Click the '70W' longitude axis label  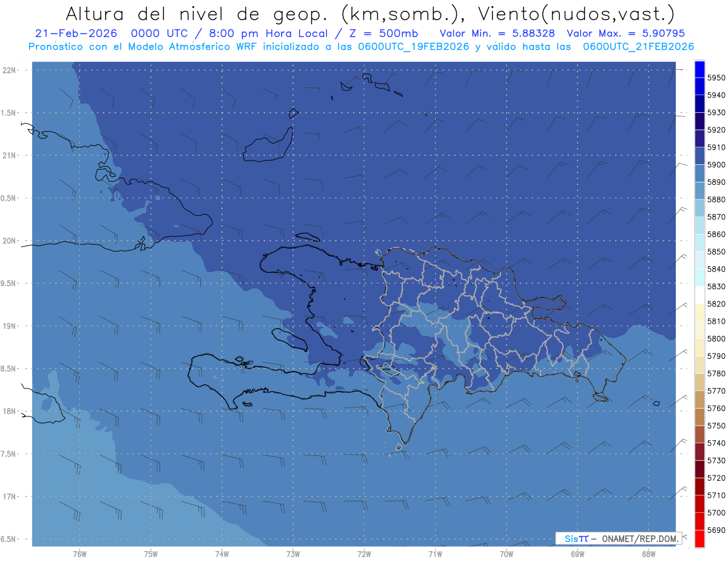pyautogui.click(x=506, y=554)
